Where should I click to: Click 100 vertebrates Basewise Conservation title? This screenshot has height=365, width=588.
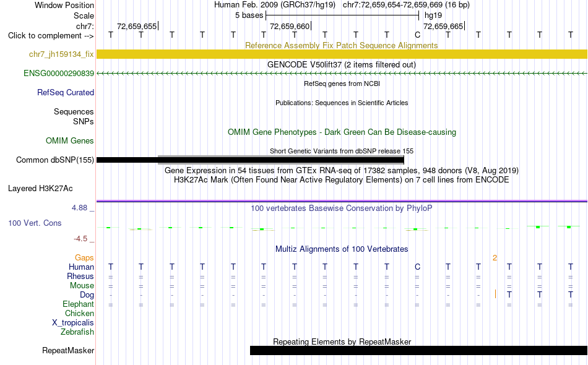click(342, 208)
